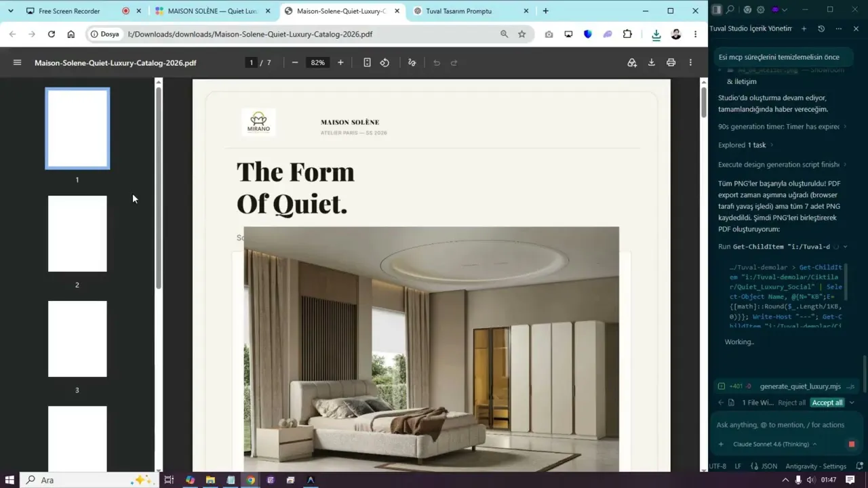Click Accept all in Antigravity panel
868x488 pixels.
pyautogui.click(x=827, y=403)
